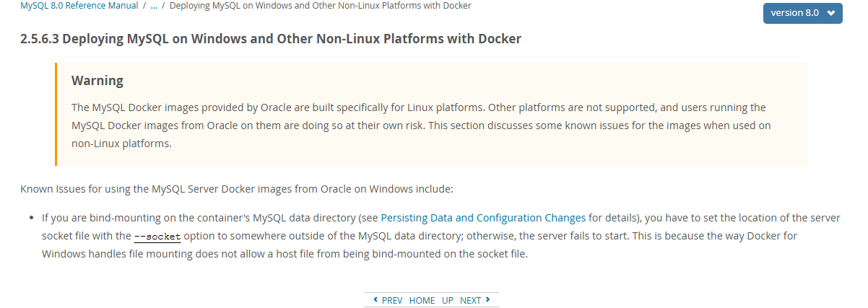Open the version 8.0 dropdown

(802, 13)
